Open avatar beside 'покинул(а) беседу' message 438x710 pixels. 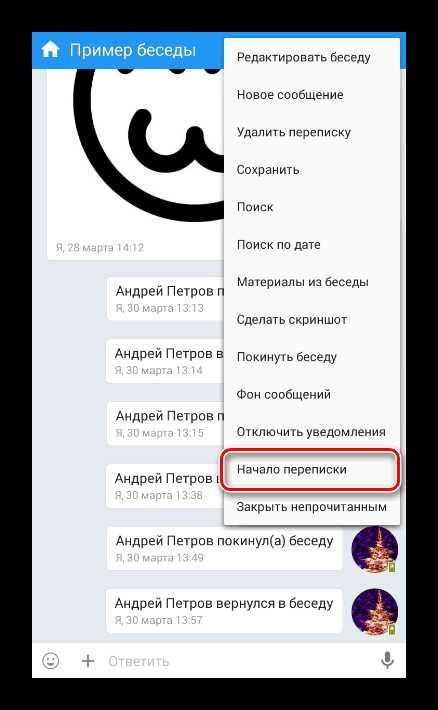click(375, 549)
